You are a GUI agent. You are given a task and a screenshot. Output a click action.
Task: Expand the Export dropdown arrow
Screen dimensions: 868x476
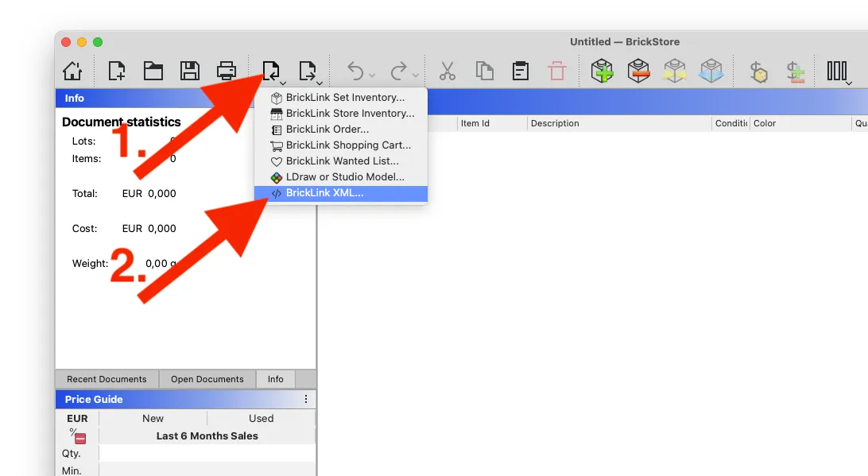[320, 83]
